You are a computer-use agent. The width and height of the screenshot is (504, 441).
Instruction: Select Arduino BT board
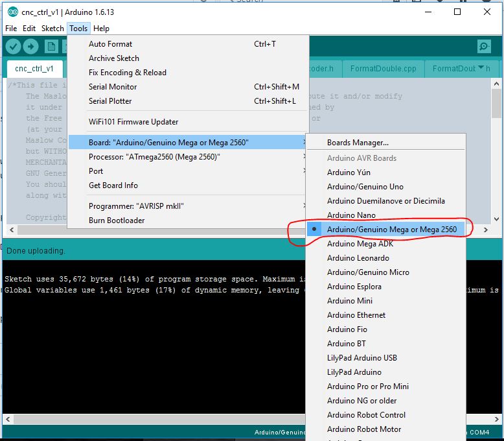tap(385, 344)
